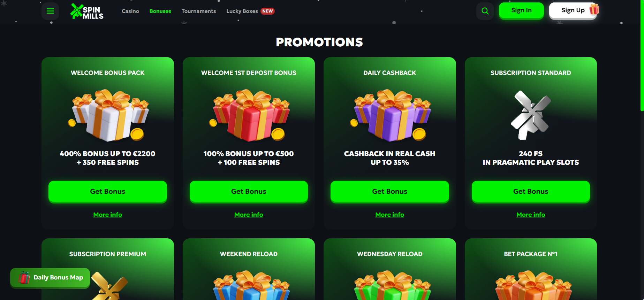
Task: Click the green Sign In button
Action: pyautogui.click(x=521, y=10)
